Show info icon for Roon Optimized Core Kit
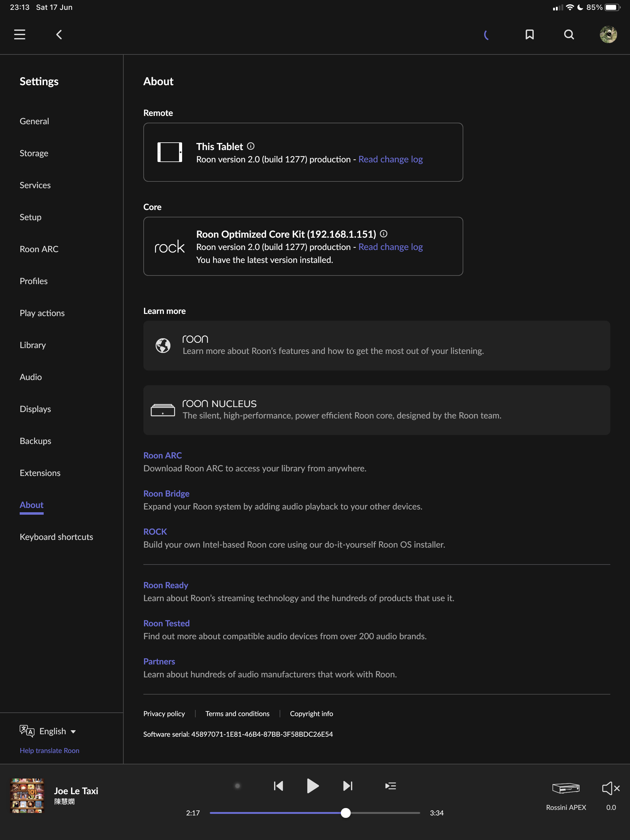 (384, 234)
